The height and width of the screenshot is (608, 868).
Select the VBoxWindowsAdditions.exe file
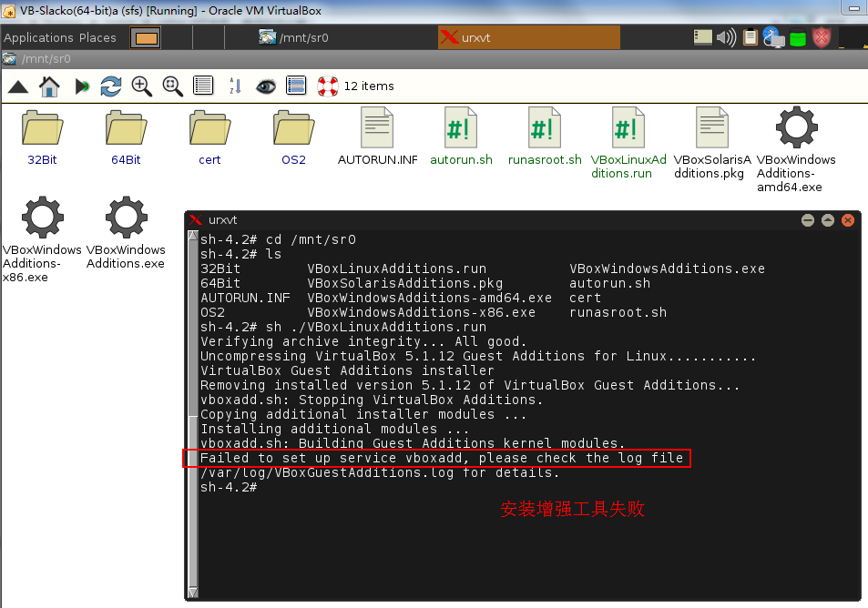(126, 233)
